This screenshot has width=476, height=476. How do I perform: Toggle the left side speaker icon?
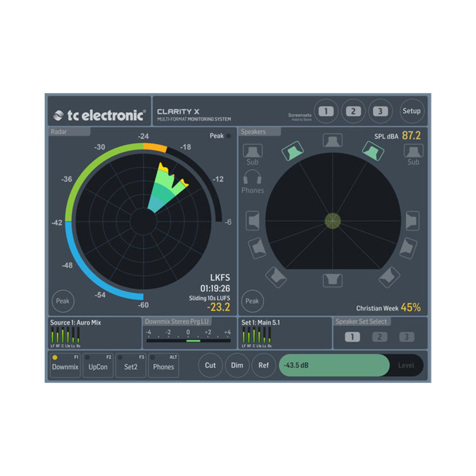point(253,221)
